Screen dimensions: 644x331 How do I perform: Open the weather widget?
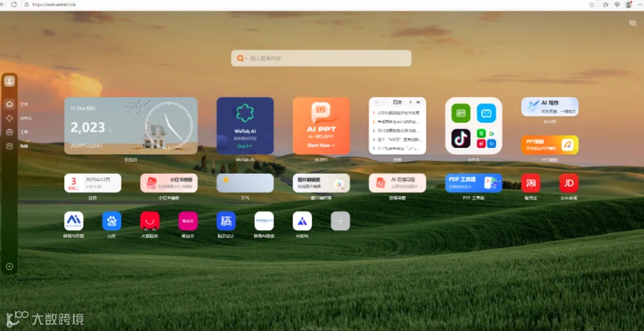[245, 183]
